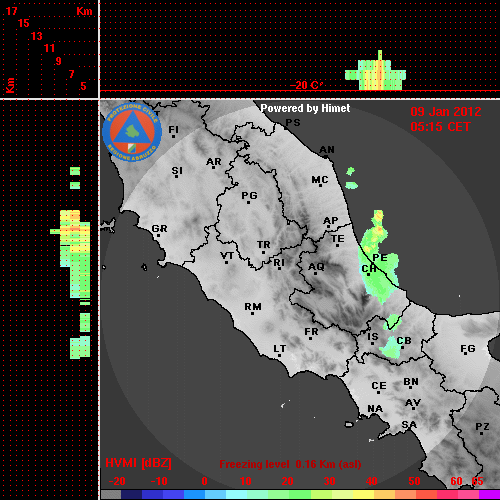500x500 pixels.
Task: Click the '50' dBZ scale value
Action: [x=415, y=481]
